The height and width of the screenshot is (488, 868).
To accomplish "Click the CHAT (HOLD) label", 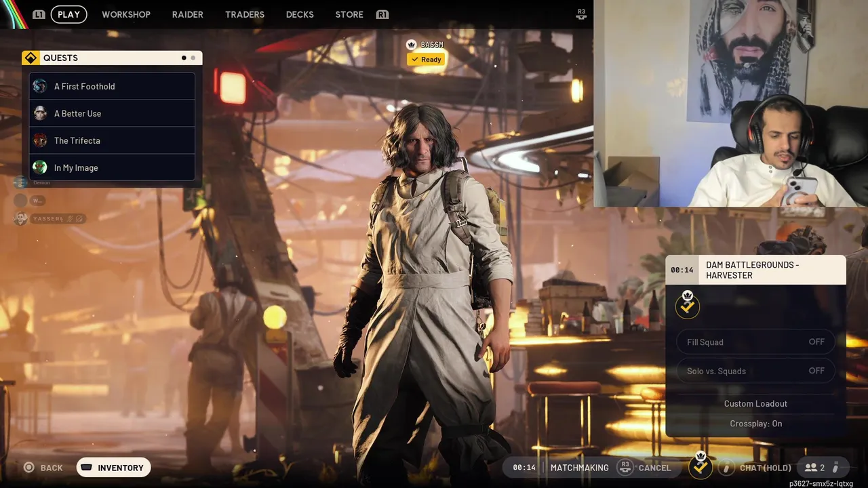I will pyautogui.click(x=766, y=468).
